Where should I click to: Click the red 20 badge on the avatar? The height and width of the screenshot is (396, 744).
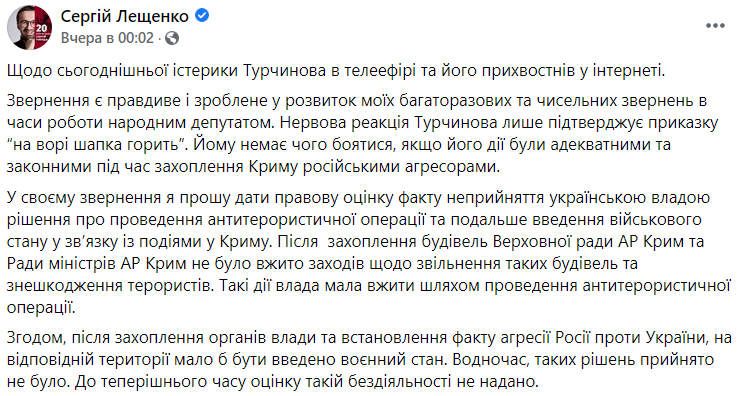click(x=41, y=29)
